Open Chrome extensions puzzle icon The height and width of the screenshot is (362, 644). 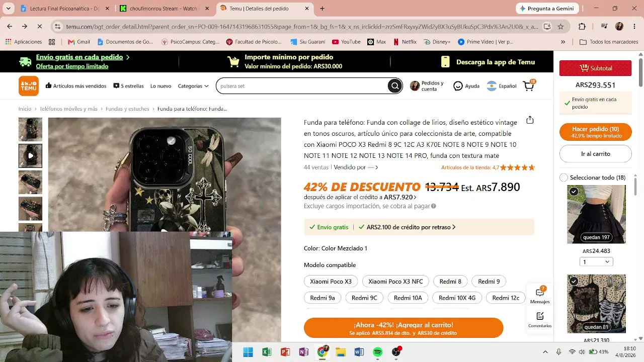(x=582, y=26)
